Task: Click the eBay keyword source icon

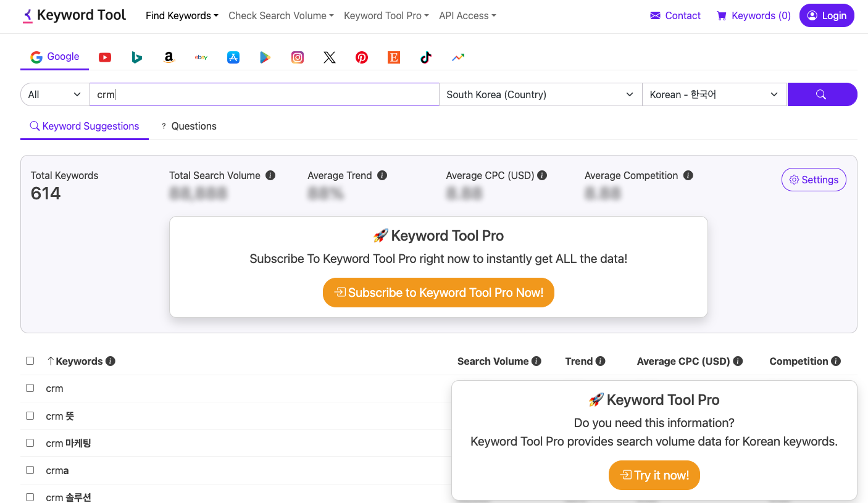Action: (x=201, y=57)
